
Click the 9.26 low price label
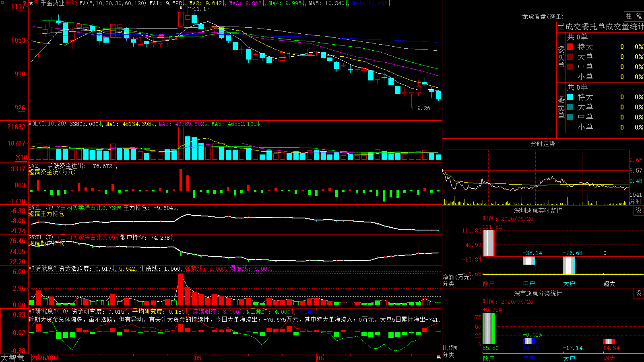pyautogui.click(x=423, y=108)
